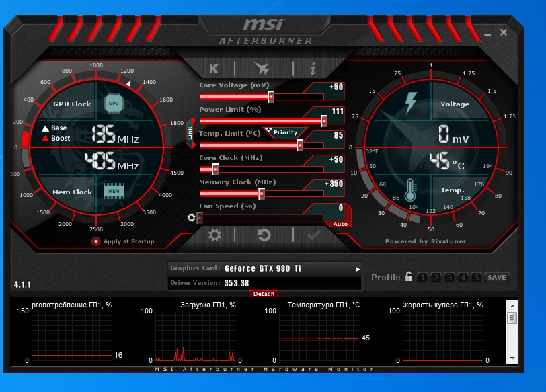
Task: Click the airplane OC scanner icon
Action: [x=262, y=69]
